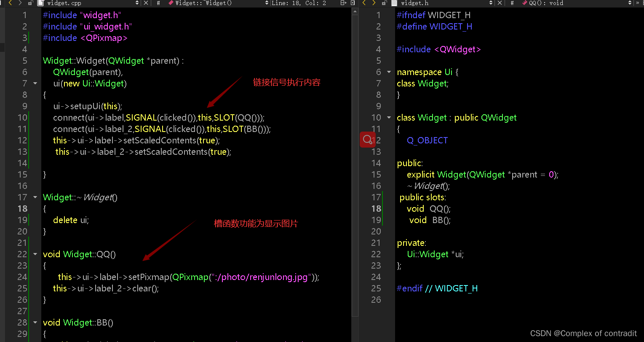
Task: Collapse the Widget constructor fold at line 7
Action: point(35,83)
